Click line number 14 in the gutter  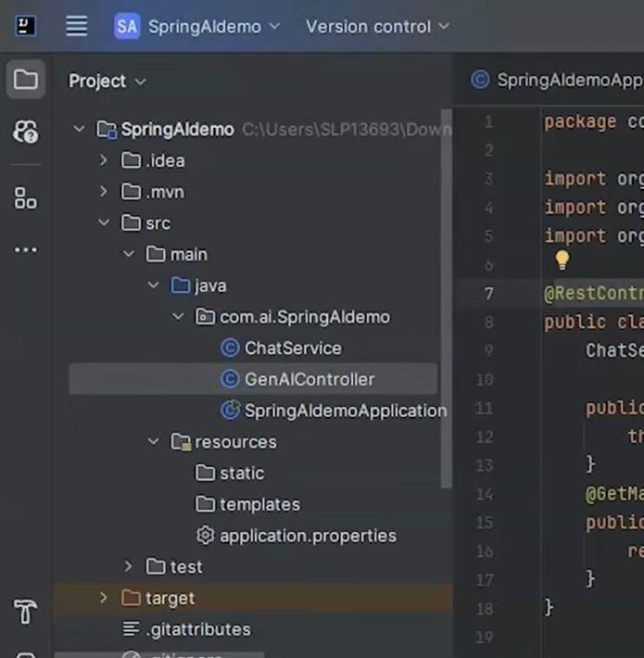click(485, 494)
